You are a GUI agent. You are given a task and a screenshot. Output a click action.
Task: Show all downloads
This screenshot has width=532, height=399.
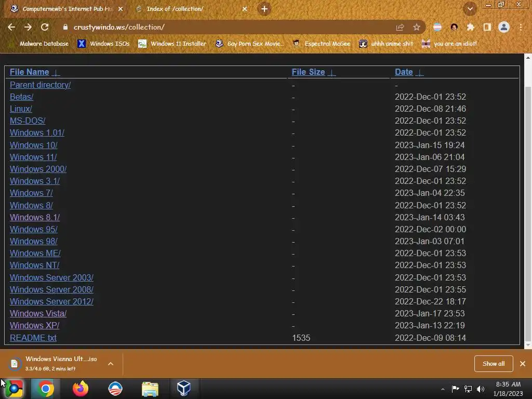(x=494, y=364)
